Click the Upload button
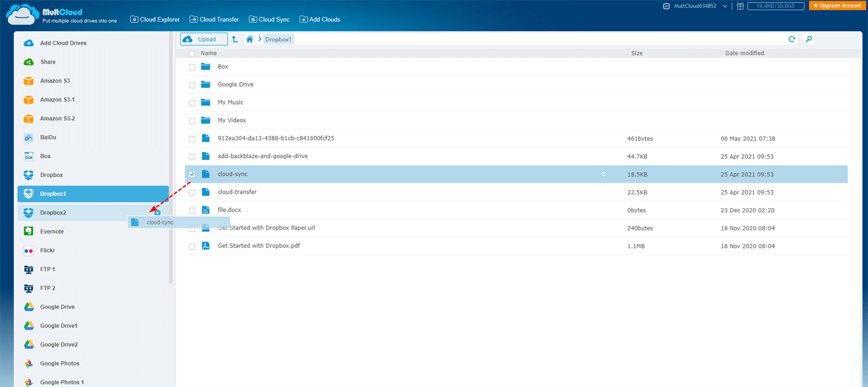Viewport: 868px width, 387px height. (204, 39)
